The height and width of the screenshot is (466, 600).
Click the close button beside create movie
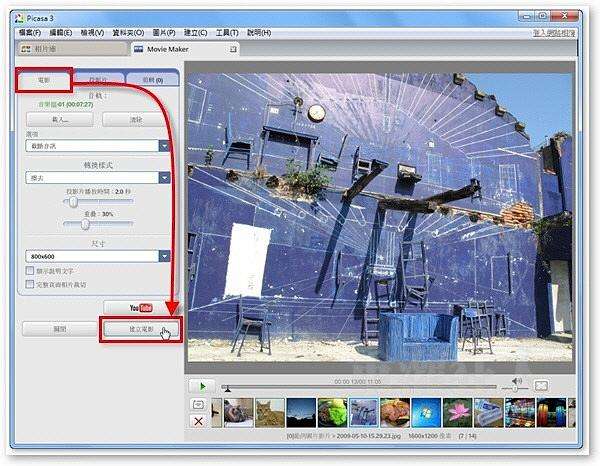tap(60, 329)
